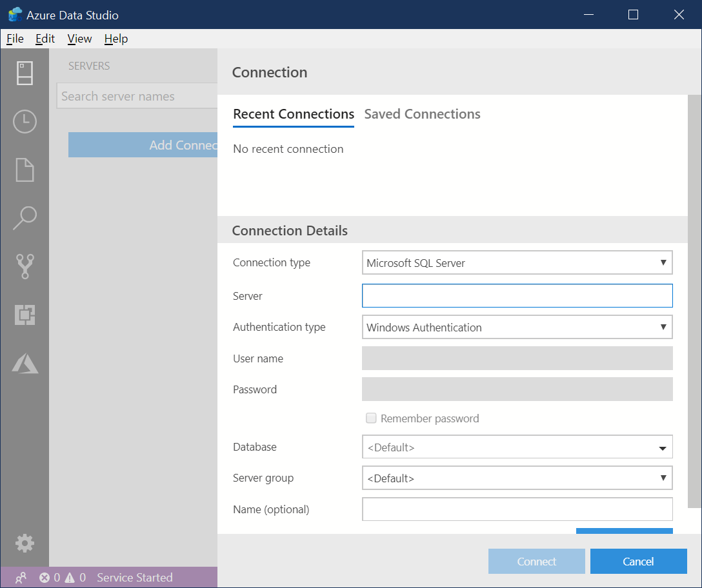Open the File menu

pos(14,39)
